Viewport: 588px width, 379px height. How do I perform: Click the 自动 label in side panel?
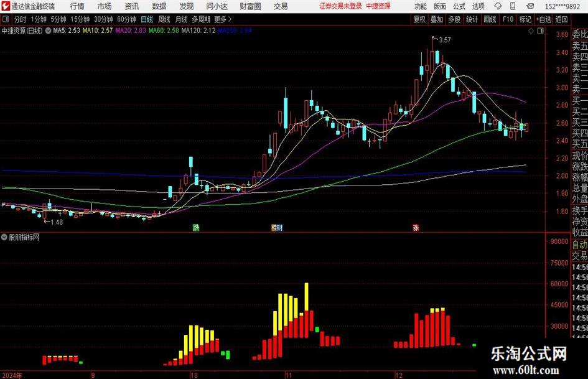pyautogui.click(x=580, y=245)
